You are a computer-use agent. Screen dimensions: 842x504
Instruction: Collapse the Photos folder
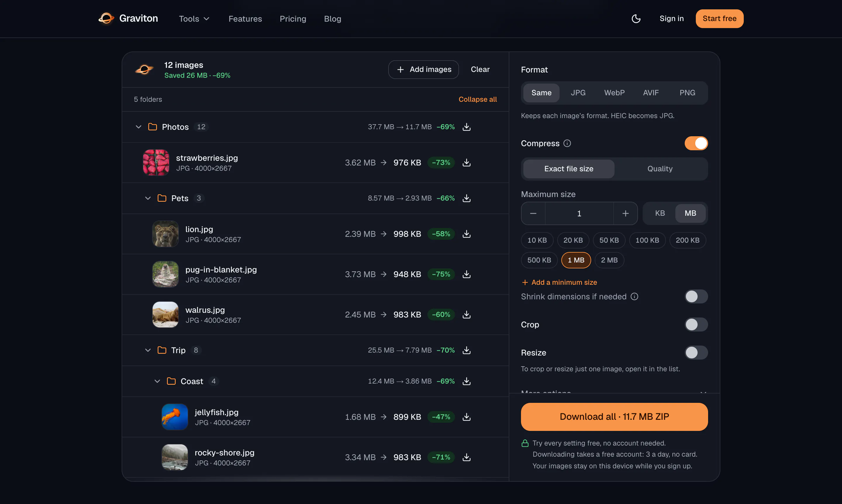click(138, 127)
